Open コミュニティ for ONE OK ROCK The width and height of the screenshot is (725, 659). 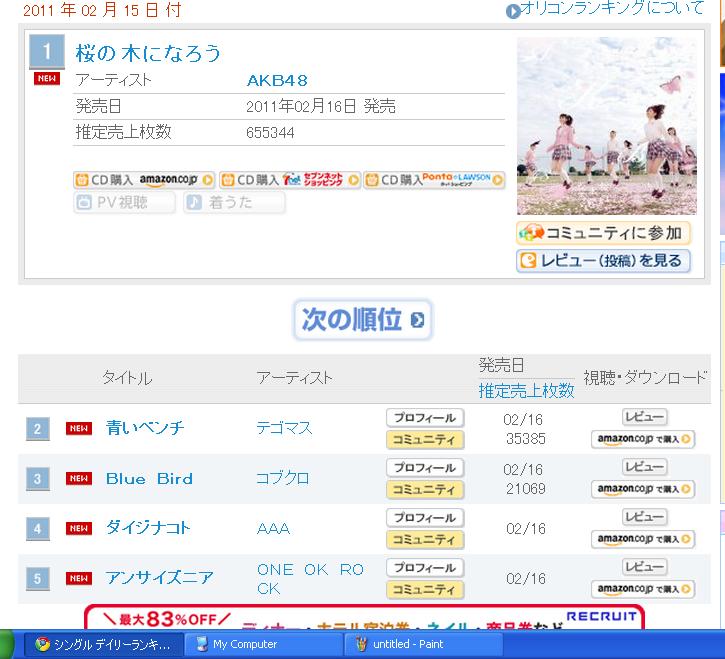pyautogui.click(x=425, y=590)
